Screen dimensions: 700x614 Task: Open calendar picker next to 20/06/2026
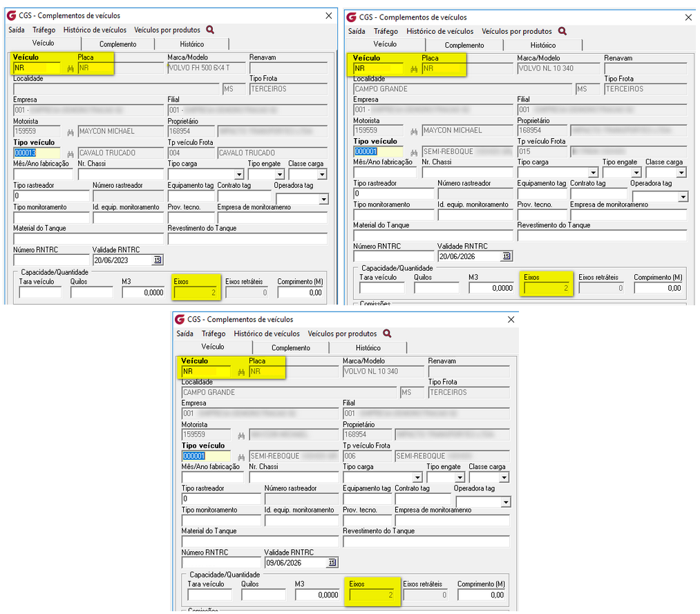tap(507, 256)
